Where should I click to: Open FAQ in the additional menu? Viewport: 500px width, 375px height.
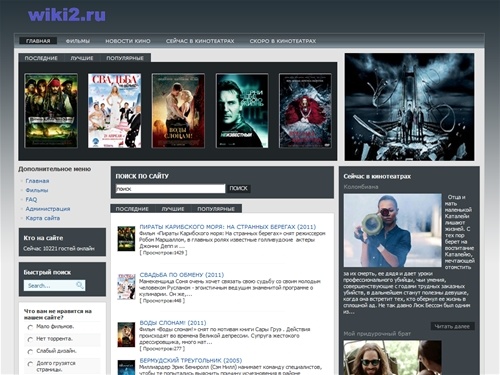[31, 199]
